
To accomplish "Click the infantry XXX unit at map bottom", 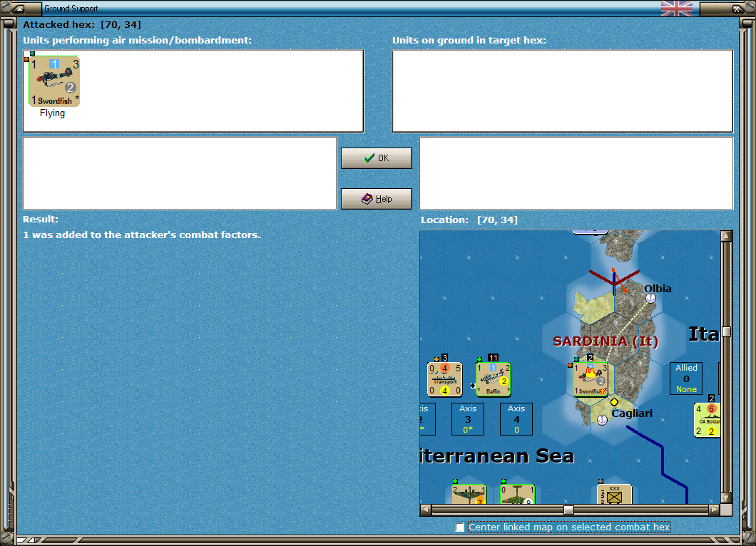I will coord(614,495).
